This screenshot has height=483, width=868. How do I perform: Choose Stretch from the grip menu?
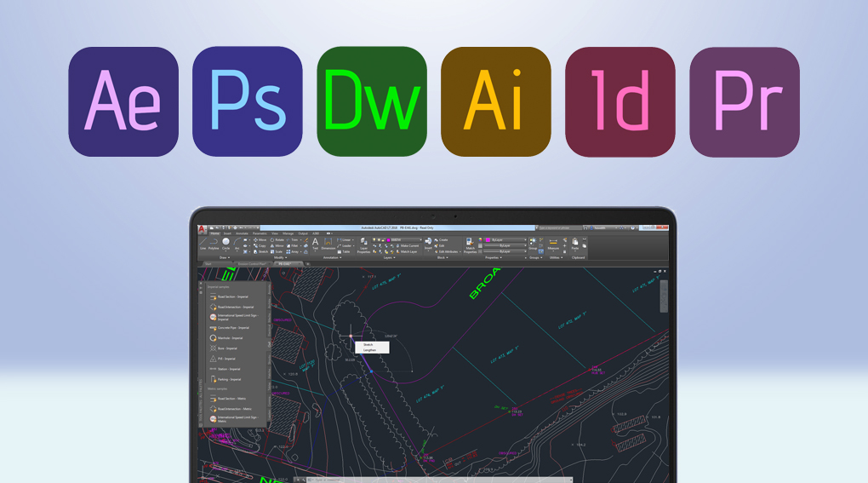368,345
